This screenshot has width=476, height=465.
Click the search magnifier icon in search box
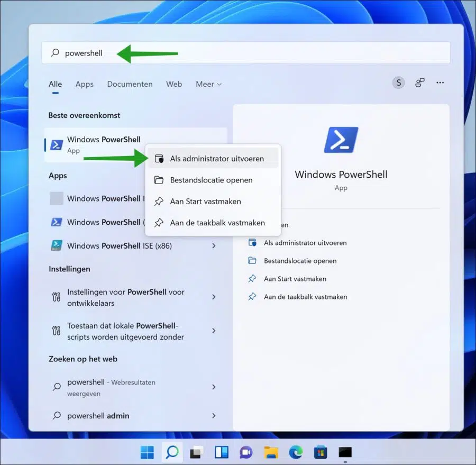click(55, 53)
